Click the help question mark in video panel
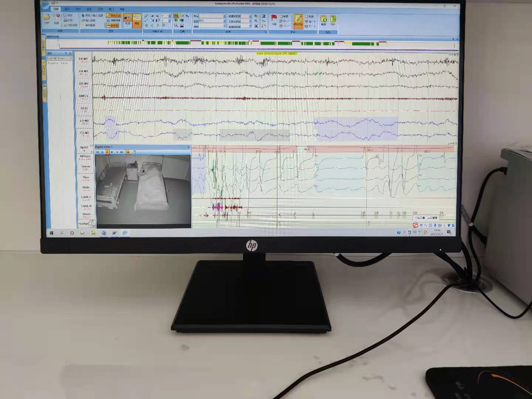 (134, 152)
